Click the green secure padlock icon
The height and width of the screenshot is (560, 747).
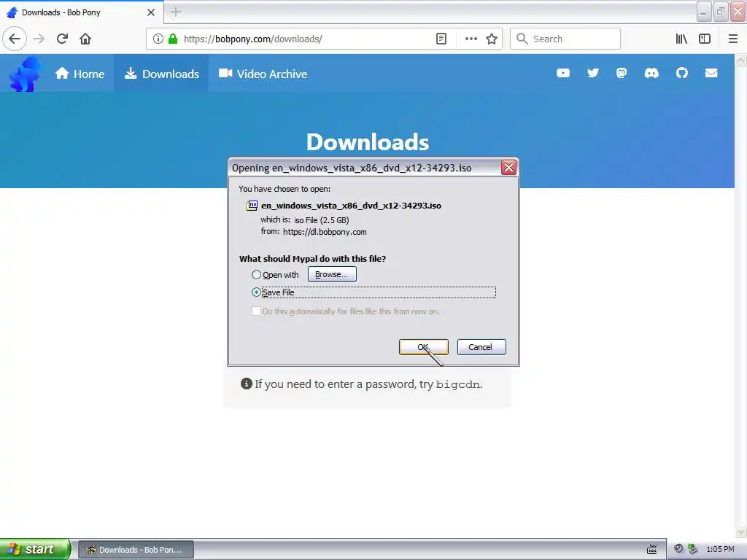(x=173, y=39)
